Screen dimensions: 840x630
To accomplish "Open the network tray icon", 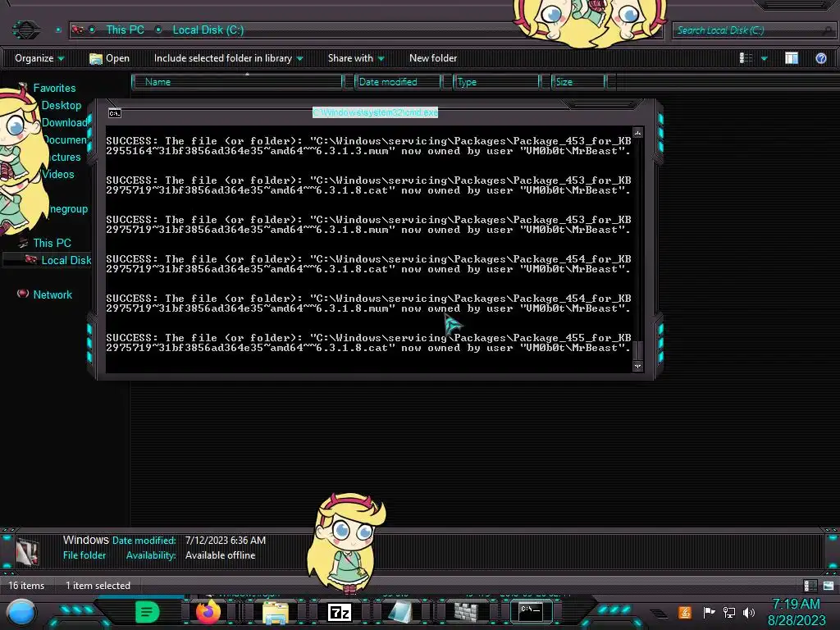I will click(x=729, y=612).
